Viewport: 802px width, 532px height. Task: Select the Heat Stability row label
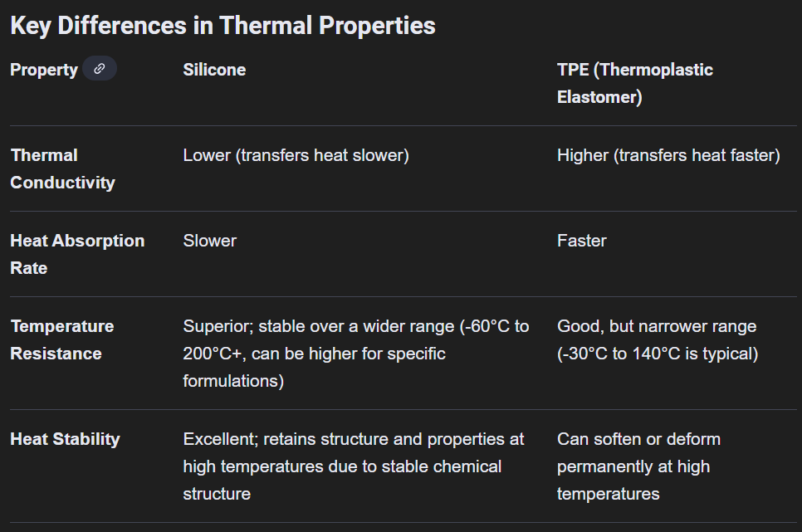click(x=65, y=439)
